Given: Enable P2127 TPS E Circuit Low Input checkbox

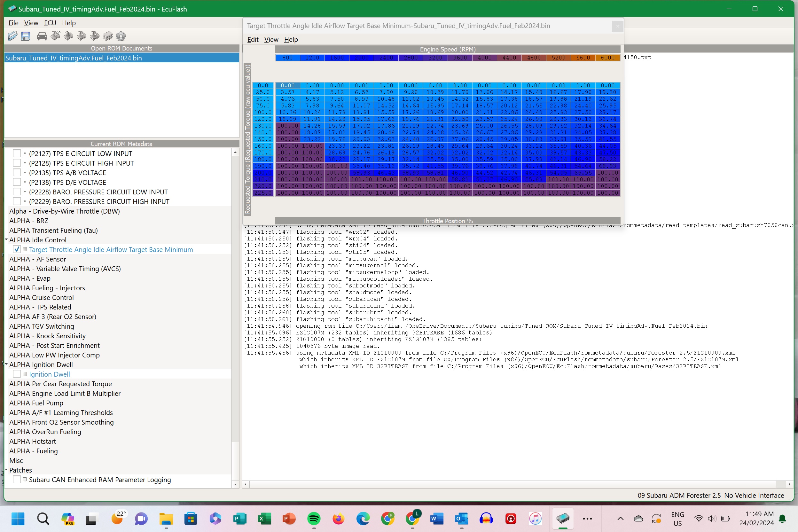Looking at the screenshot, I should (17, 153).
